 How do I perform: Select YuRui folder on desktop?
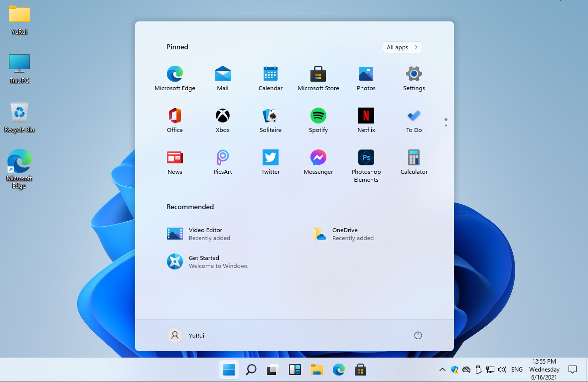19,20
